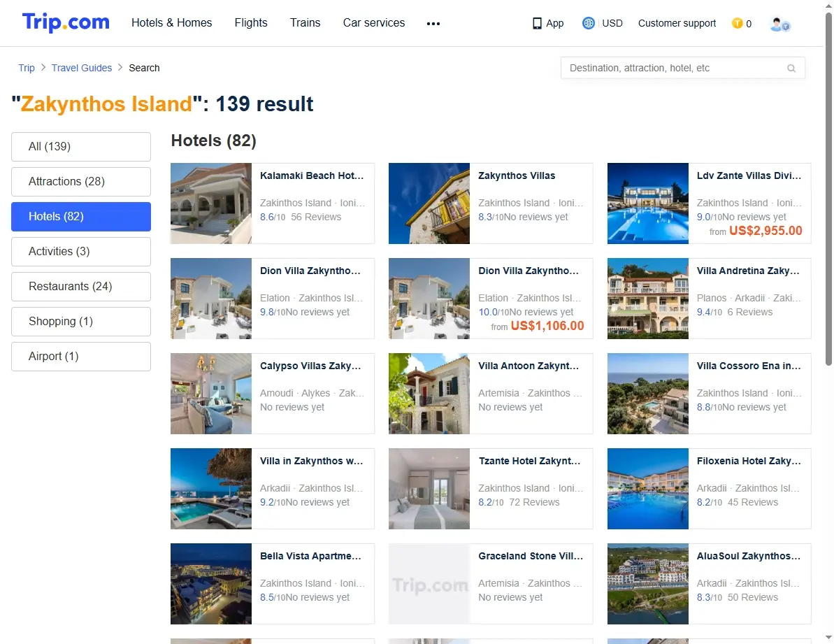This screenshot has width=834, height=644.
Task: Open Calypso Villas listing title
Action: (310, 366)
